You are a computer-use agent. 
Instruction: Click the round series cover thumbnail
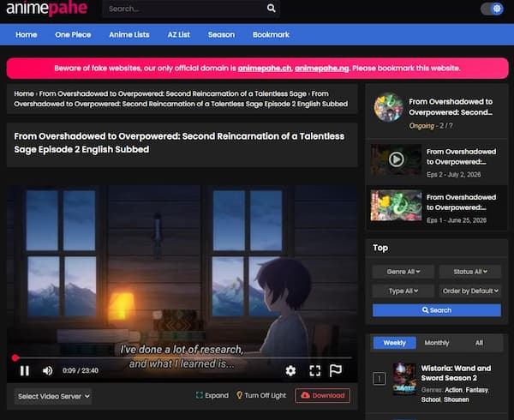pyautogui.click(x=389, y=107)
